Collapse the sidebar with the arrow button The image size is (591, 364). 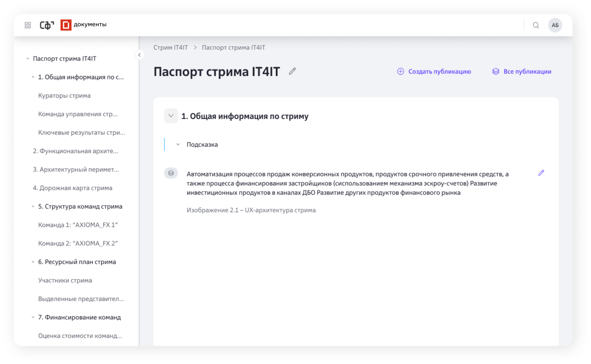coord(139,55)
